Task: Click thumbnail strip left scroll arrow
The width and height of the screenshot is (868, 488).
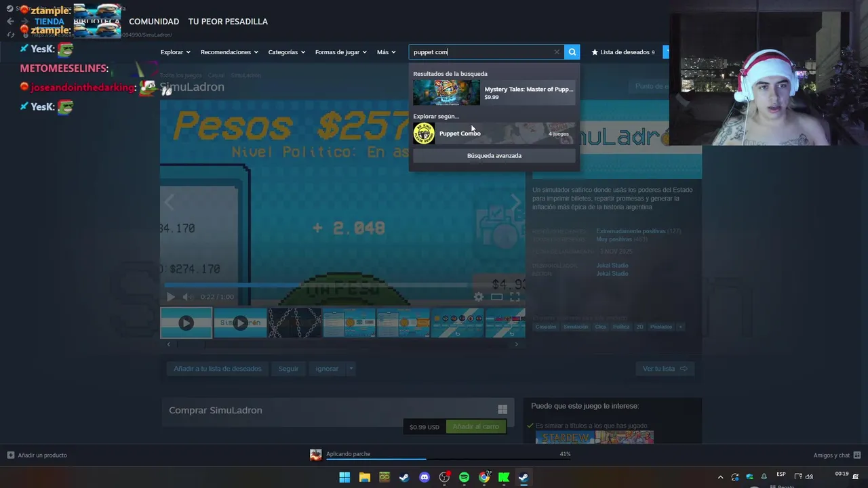Action: point(169,344)
